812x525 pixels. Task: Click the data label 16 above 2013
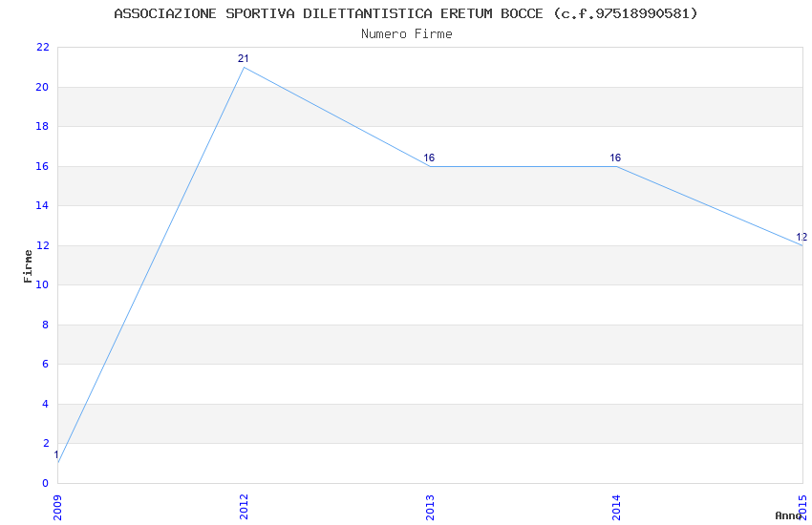click(429, 157)
